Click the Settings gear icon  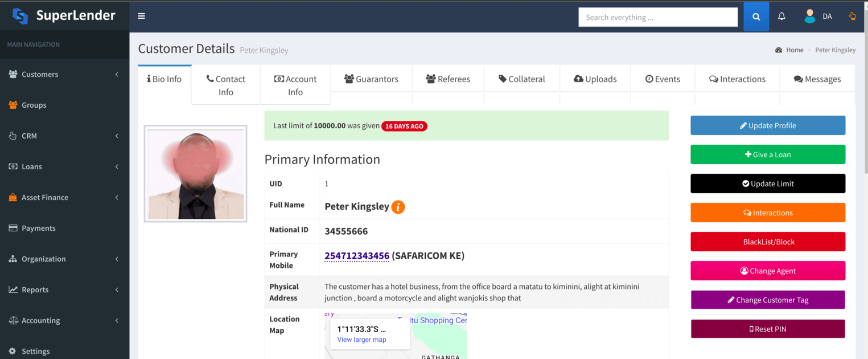coord(13,351)
